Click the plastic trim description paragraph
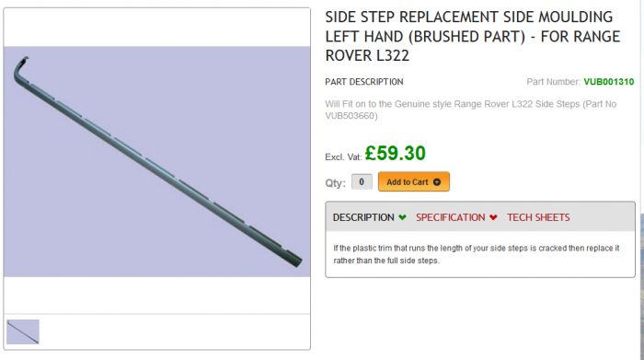The height and width of the screenshot is (360, 644). [477, 254]
